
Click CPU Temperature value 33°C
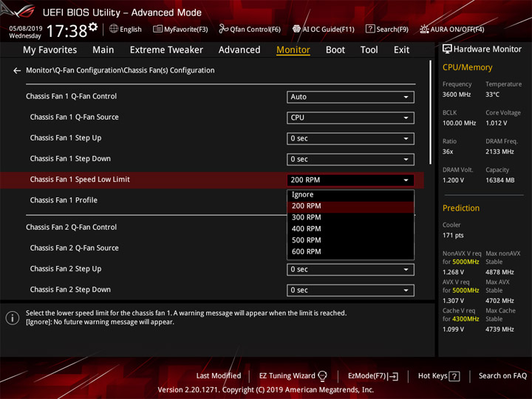pos(492,95)
